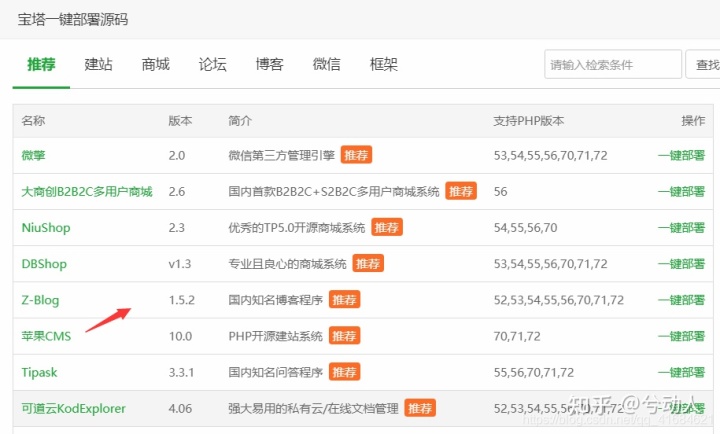Viewport: 720px width, 434px height.
Task: Click the 宝塔一键部署源码 title
Action: (x=73, y=20)
